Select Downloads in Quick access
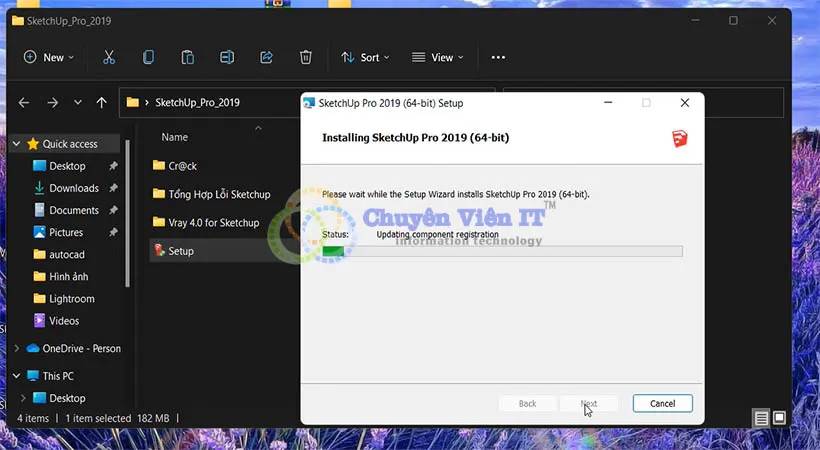This screenshot has width=820, height=450. pyautogui.click(x=73, y=188)
